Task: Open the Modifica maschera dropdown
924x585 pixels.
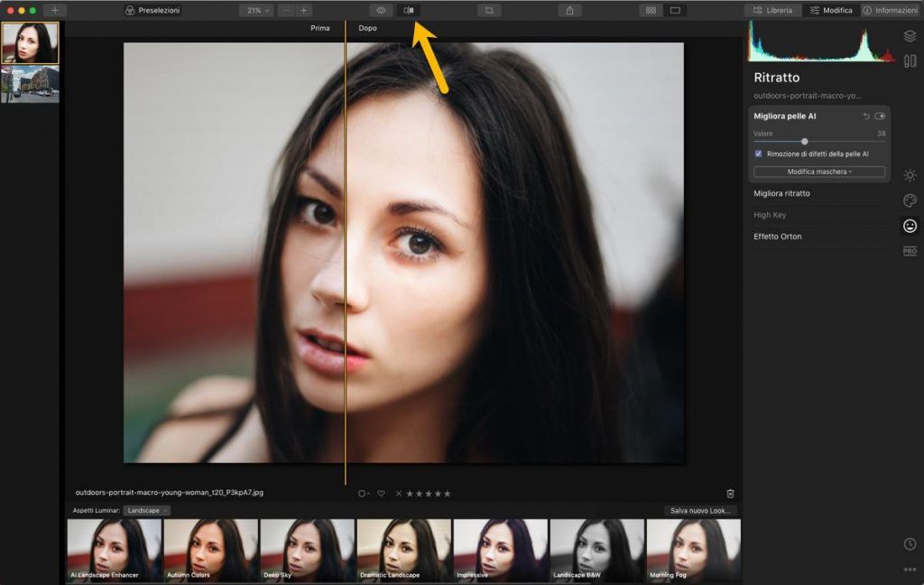Action: tap(819, 172)
